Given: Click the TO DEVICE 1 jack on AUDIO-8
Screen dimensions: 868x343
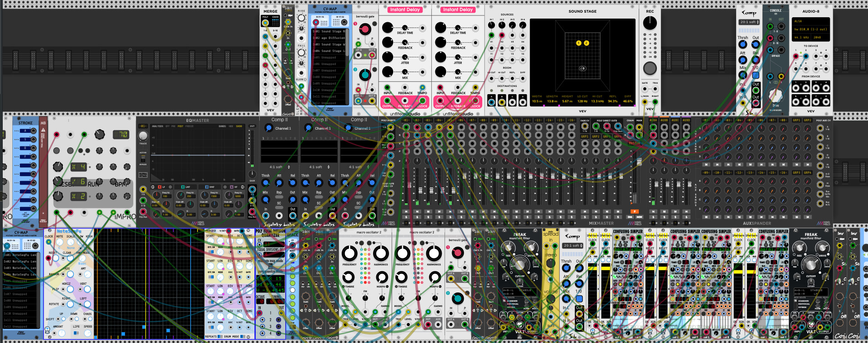Looking at the screenshot, I should tap(796, 56).
